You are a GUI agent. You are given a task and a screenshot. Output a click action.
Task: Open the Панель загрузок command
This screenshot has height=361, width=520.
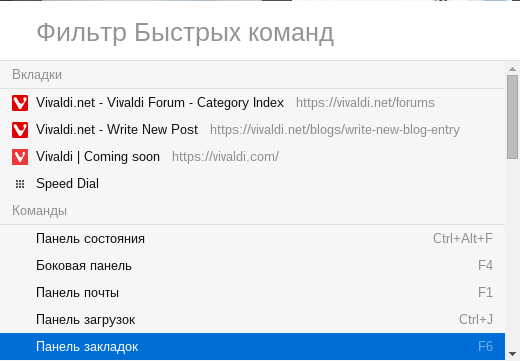tap(252, 320)
